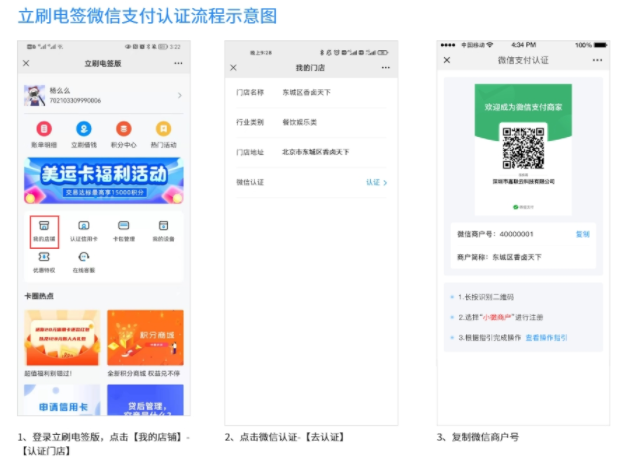Viewport: 620px width, 467px height.
Task: Click the 全新积分商城 权益兑不停 caption
Action: (x=144, y=373)
